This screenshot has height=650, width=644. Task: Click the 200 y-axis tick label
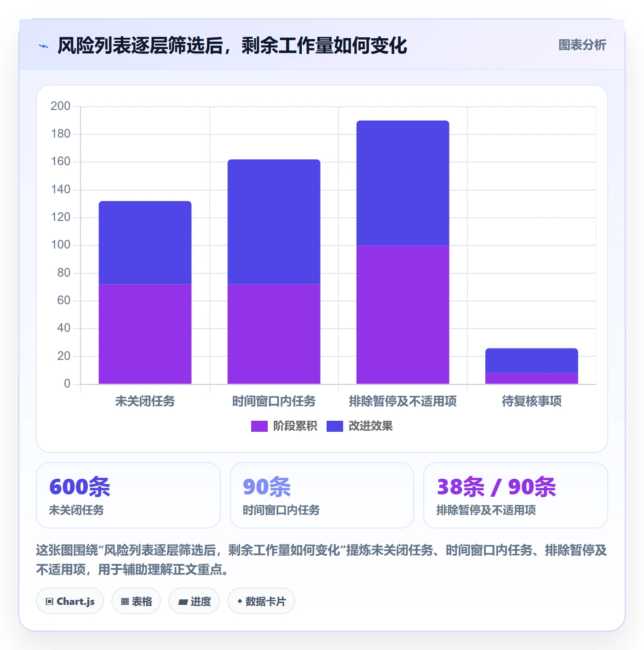(x=61, y=106)
